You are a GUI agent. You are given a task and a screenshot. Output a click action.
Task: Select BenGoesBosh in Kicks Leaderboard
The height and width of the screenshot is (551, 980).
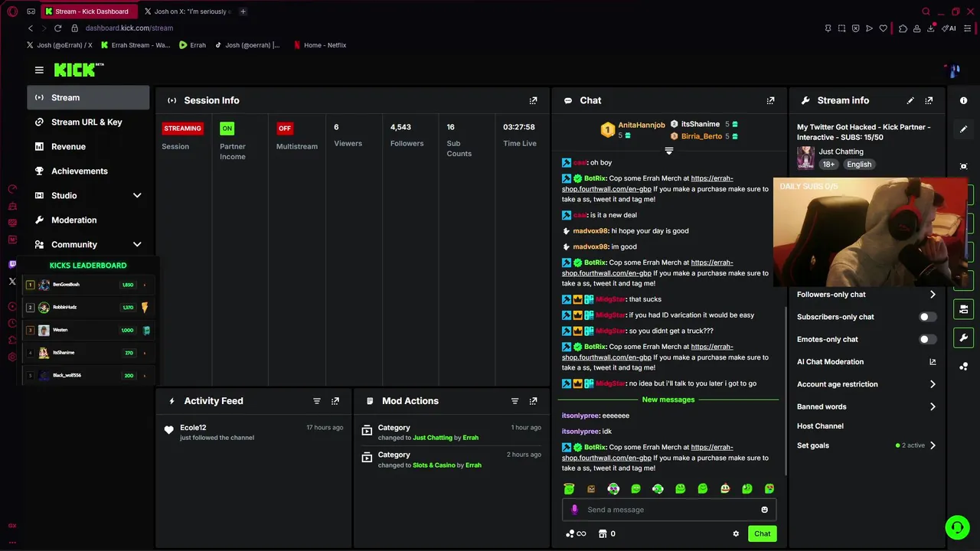(88, 285)
